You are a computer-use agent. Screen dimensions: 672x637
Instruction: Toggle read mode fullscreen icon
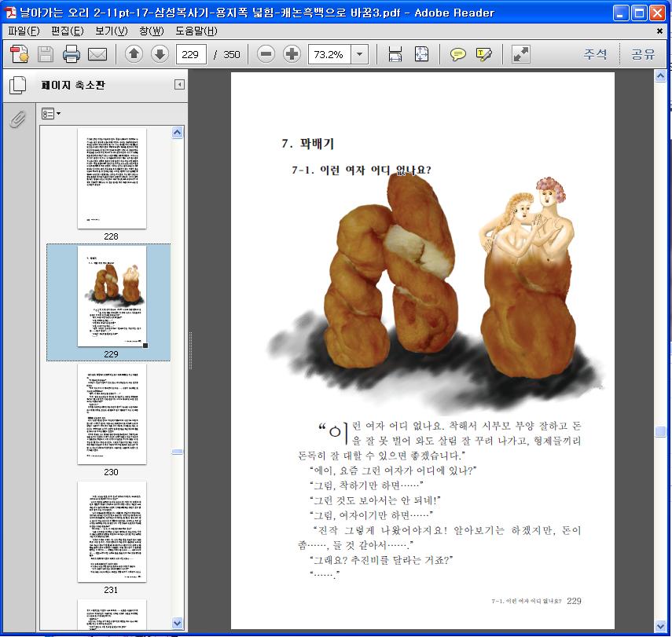pos(521,54)
